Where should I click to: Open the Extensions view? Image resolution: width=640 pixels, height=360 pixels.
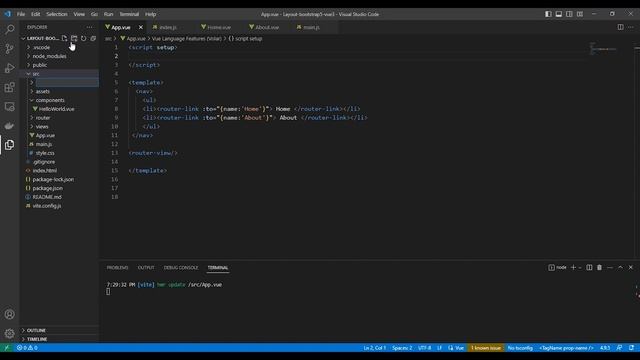coord(9,87)
